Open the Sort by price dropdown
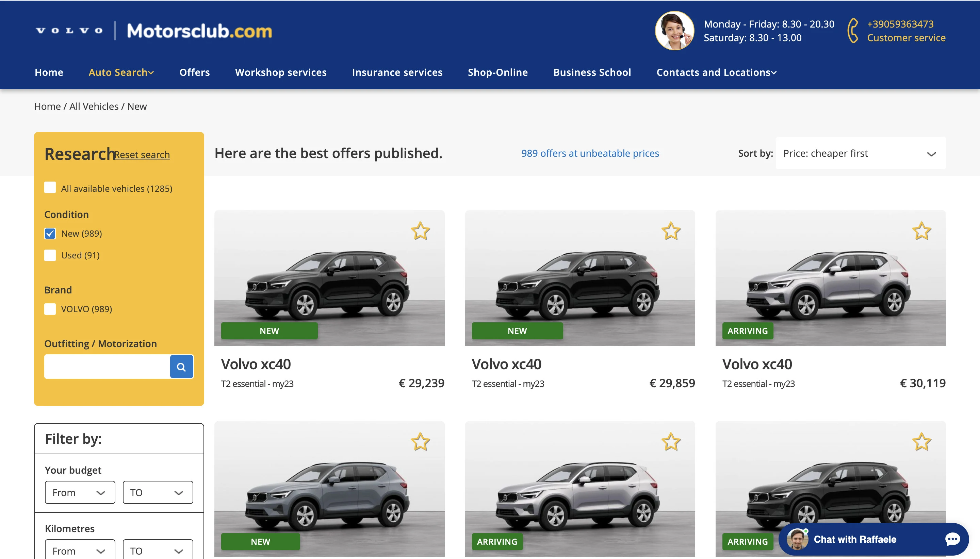Image resolution: width=980 pixels, height=559 pixels. [861, 153]
